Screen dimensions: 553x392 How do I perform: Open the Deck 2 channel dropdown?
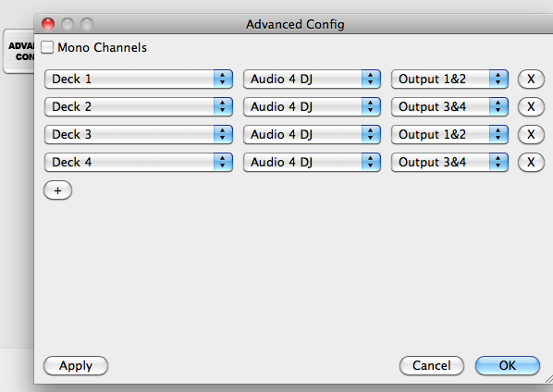pyautogui.click(x=139, y=107)
